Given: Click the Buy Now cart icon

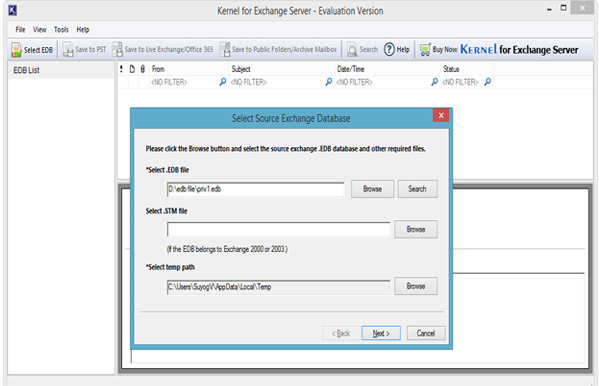Looking at the screenshot, I should [x=425, y=50].
